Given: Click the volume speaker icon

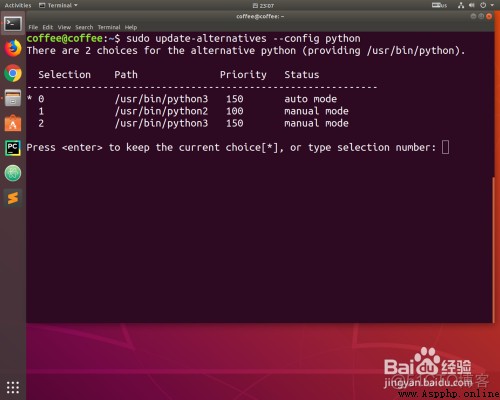Looking at the screenshot, I should tap(471, 5).
